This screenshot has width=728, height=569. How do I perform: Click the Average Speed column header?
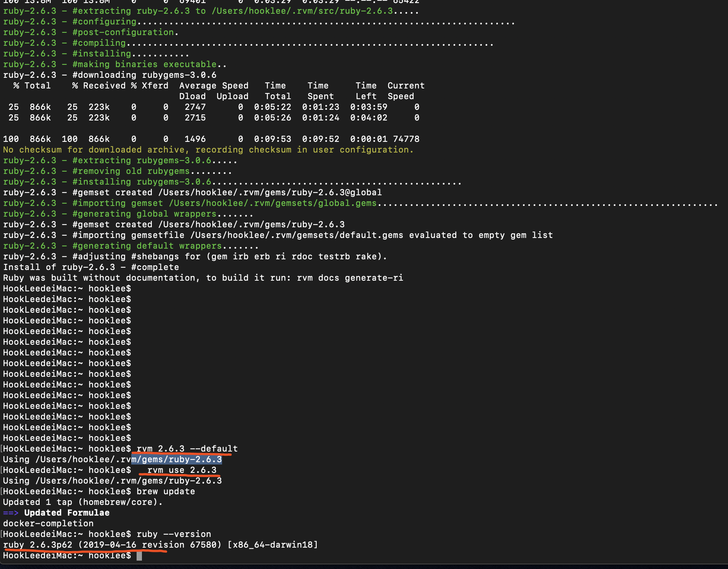[214, 86]
